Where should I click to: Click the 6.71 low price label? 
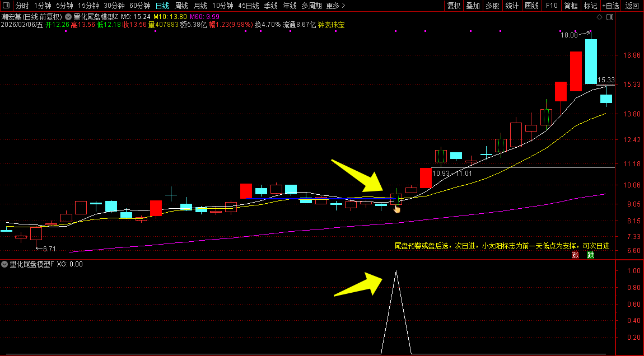[x=49, y=249]
